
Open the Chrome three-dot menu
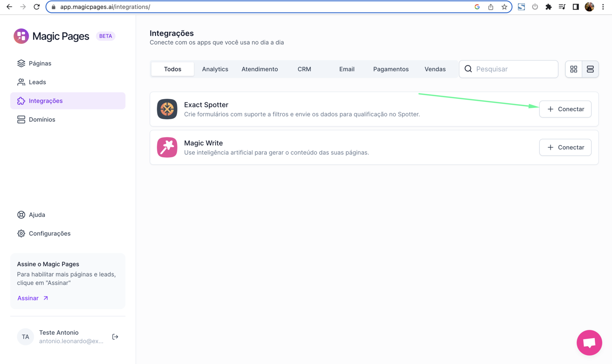pos(603,7)
